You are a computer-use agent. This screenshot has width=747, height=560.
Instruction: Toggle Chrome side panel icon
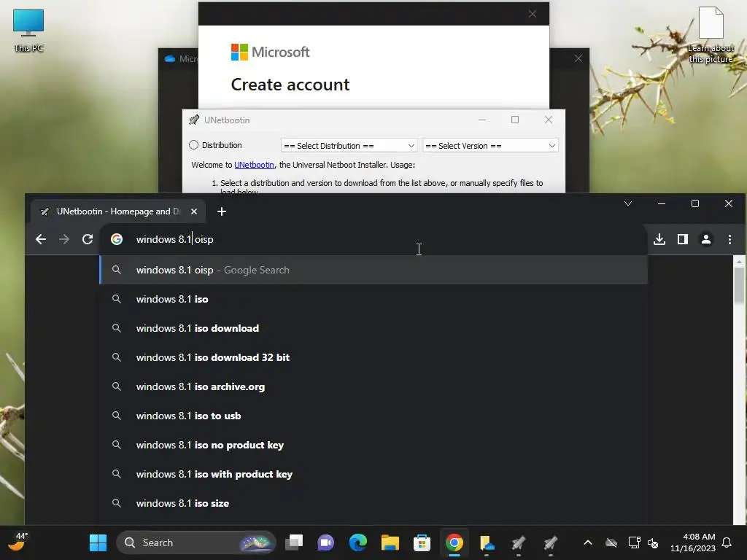(x=683, y=239)
